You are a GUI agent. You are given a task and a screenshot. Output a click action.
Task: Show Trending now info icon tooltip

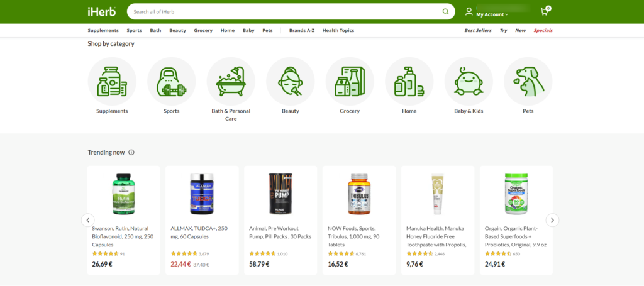click(x=131, y=152)
